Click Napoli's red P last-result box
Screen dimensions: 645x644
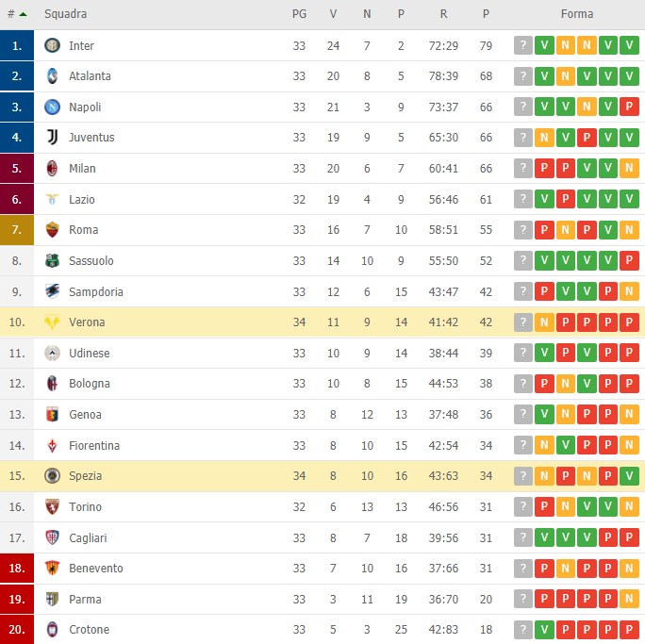point(629,107)
